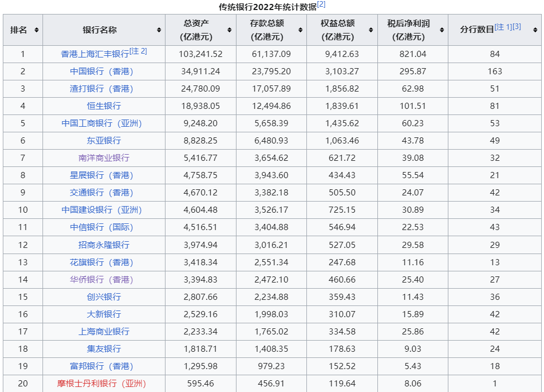Select the total assets value 2,233.34
The height and width of the screenshot is (392, 544).
click(x=201, y=332)
